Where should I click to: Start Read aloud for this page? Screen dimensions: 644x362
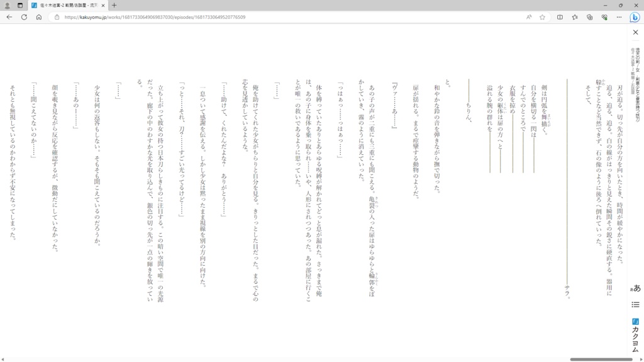(x=528, y=17)
